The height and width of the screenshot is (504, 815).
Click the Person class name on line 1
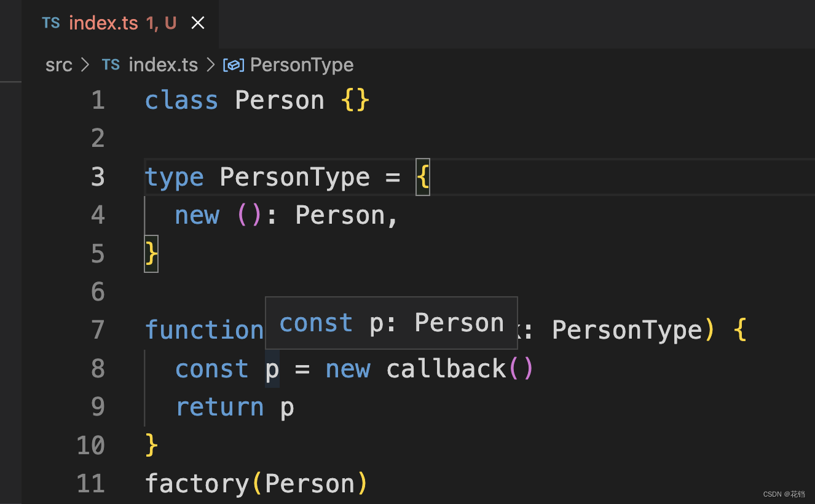tap(280, 101)
